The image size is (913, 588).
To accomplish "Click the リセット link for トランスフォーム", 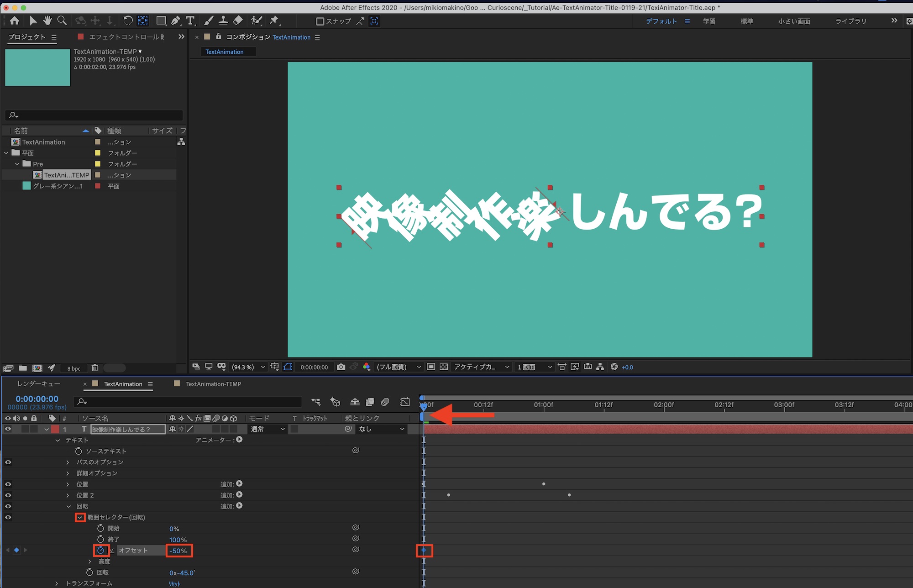I will (x=174, y=584).
